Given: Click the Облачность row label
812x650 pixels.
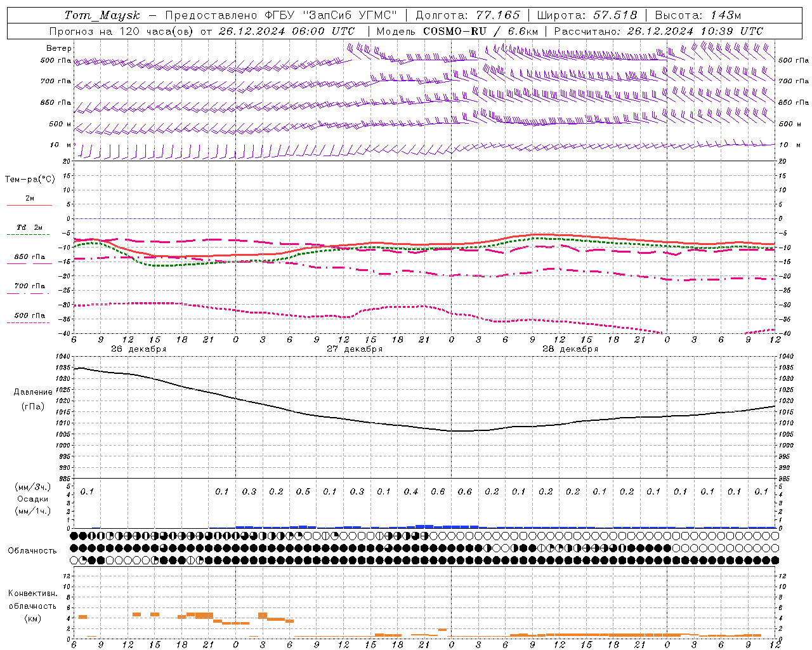Looking at the screenshot, I should coord(32,550).
